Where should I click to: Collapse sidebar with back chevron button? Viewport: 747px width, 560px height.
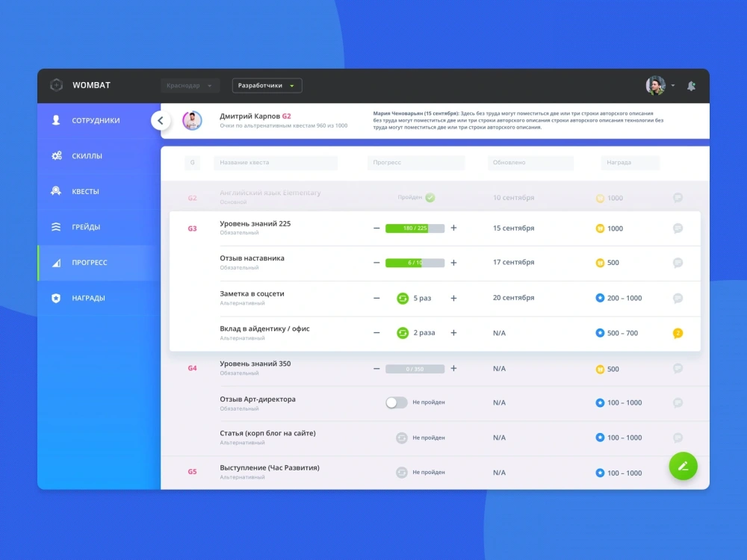point(161,120)
